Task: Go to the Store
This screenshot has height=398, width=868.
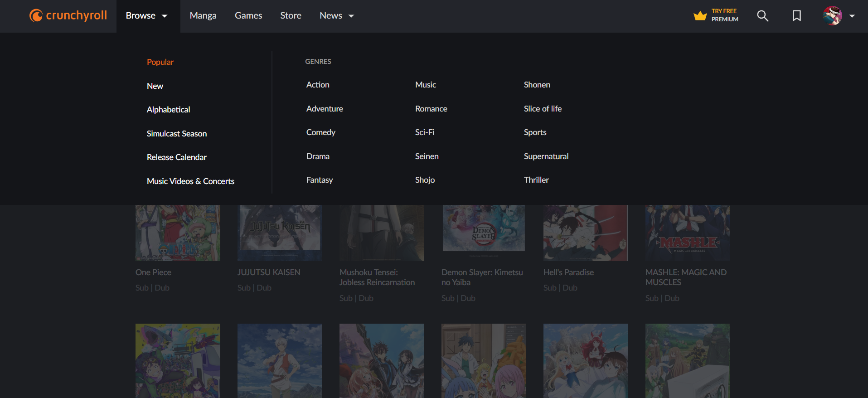Action: tap(291, 16)
